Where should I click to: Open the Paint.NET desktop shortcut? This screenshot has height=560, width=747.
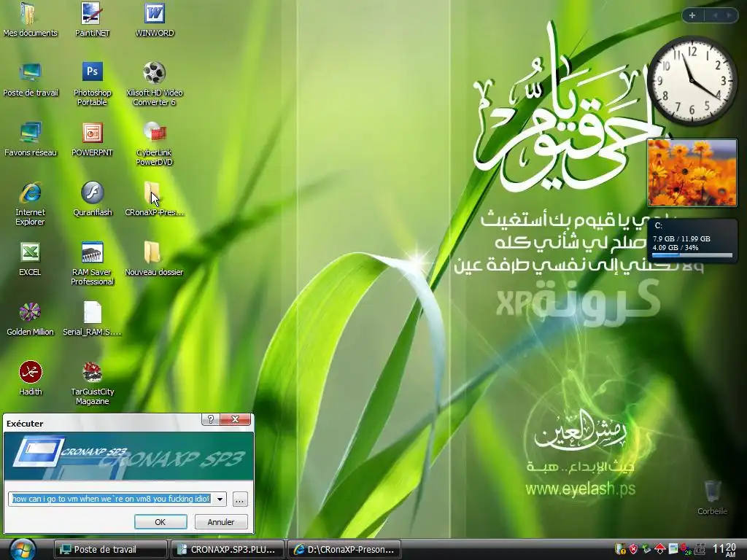92,20
